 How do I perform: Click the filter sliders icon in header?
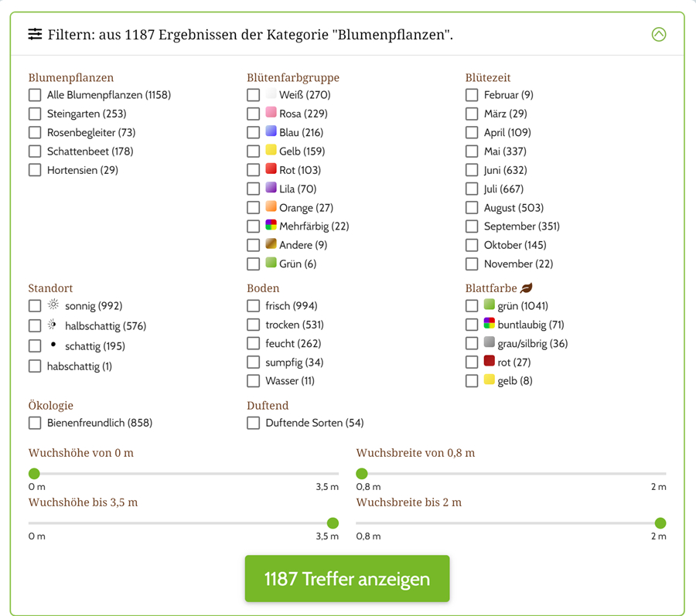click(35, 34)
